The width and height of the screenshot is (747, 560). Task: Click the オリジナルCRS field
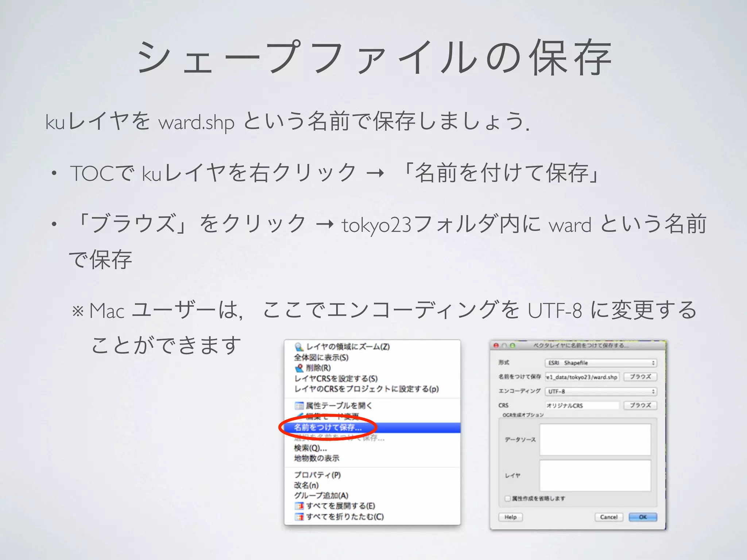pos(582,405)
